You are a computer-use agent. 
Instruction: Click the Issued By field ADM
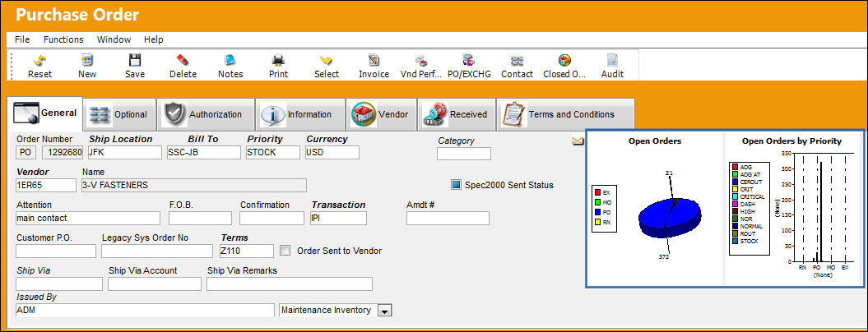(x=145, y=310)
